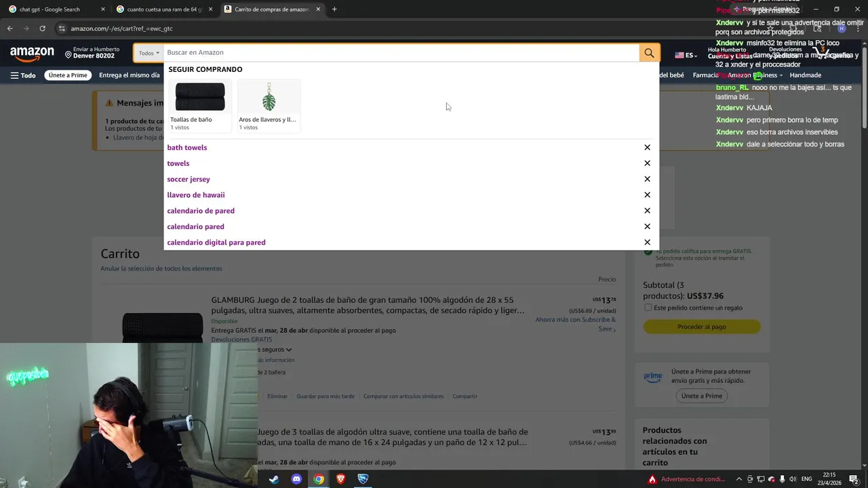Open 'Toallas de baño' keep-shopping thumbnail

coord(200,106)
